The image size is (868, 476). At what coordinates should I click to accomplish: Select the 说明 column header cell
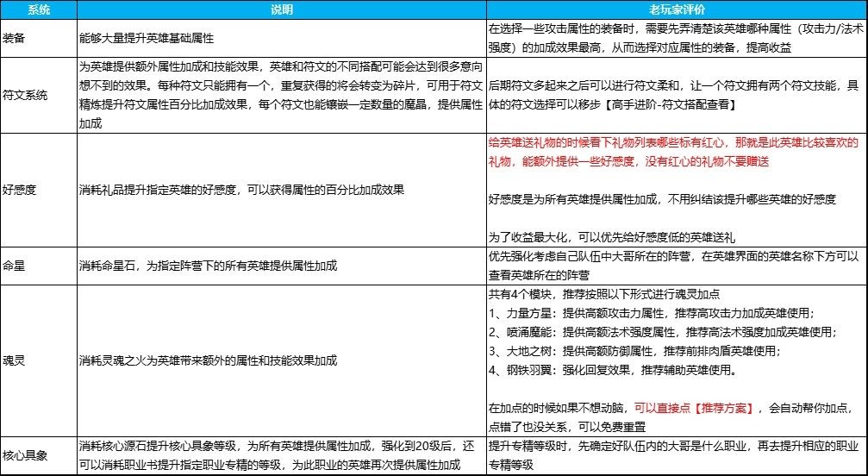(279, 9)
